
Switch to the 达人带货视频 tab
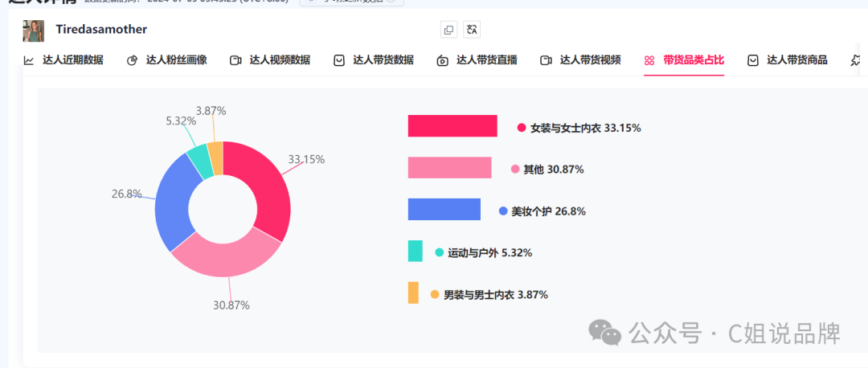581,60
